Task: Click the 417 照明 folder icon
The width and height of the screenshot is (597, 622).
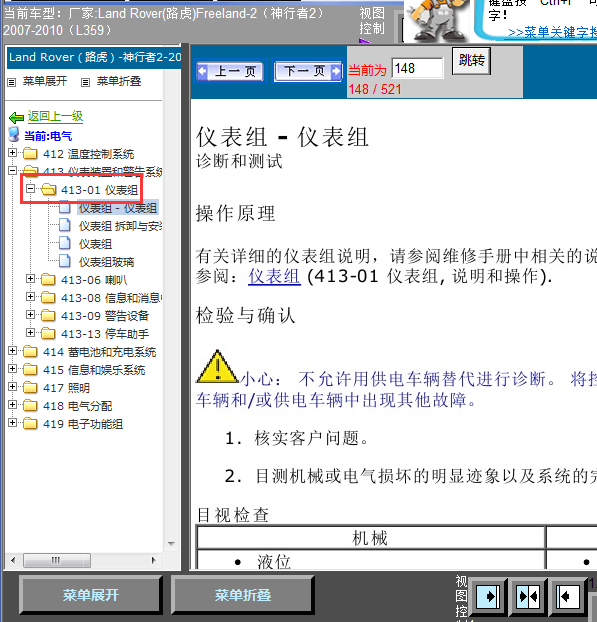Action: [30, 388]
